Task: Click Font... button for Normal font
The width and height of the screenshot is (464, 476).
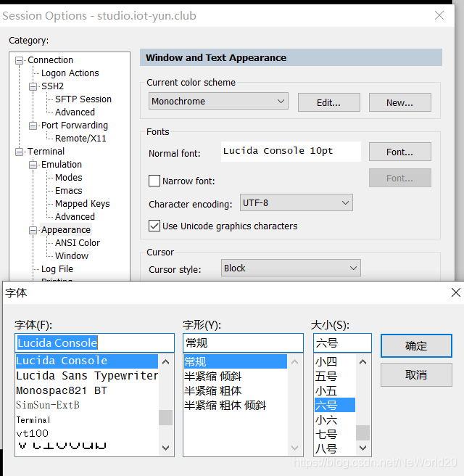Action: [x=400, y=152]
